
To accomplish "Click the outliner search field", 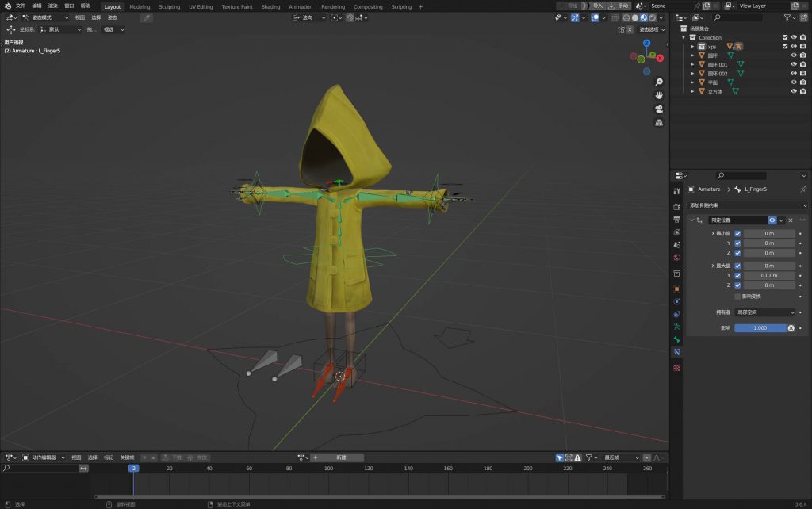I will [738, 17].
